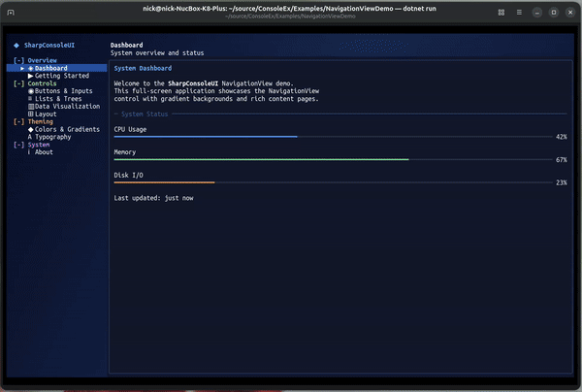The width and height of the screenshot is (582, 392).
Task: Collapse the Theming section
Action: point(19,121)
